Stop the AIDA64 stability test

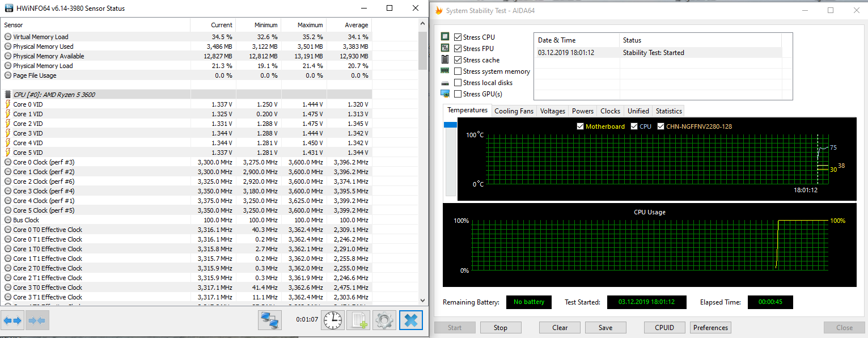pos(500,328)
